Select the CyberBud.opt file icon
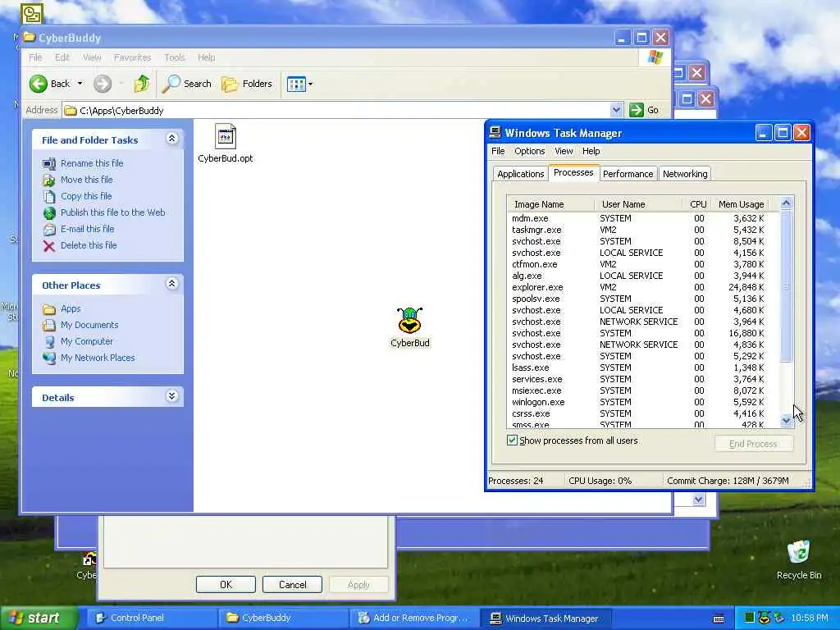Viewport: 840px width, 630px height. click(x=226, y=136)
